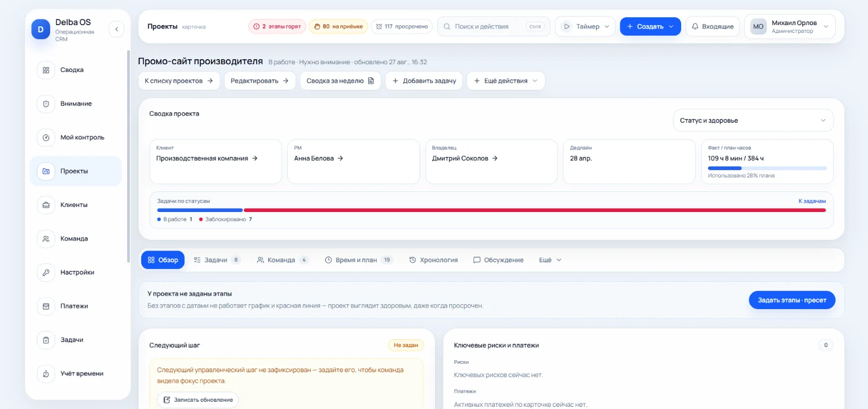Open Платежи in the sidebar
Viewport: 868px width, 409px height.
point(75,306)
